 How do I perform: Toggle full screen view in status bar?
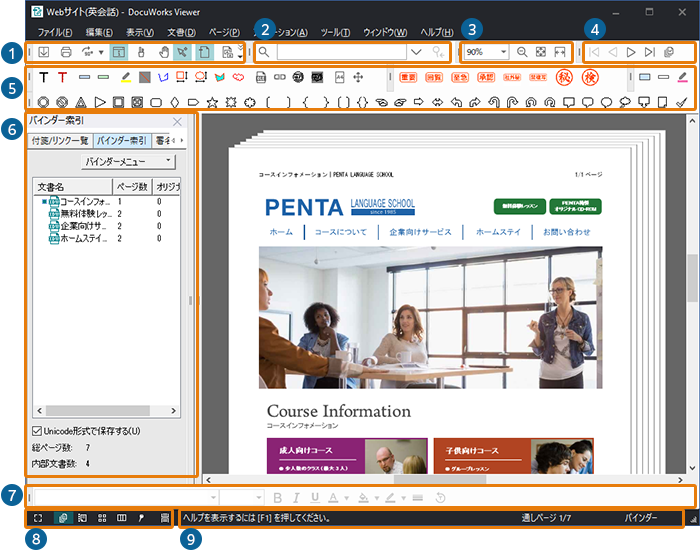coord(38,518)
